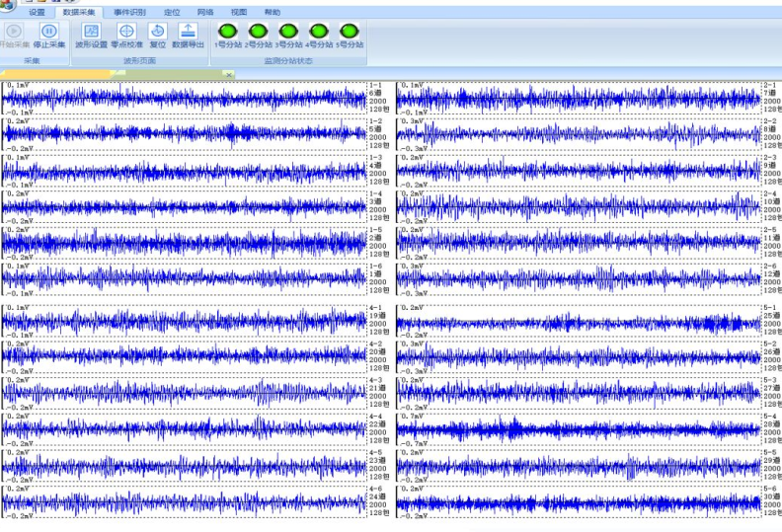Click the 零点校准 crosshair icon
782x532 pixels.
click(126, 32)
